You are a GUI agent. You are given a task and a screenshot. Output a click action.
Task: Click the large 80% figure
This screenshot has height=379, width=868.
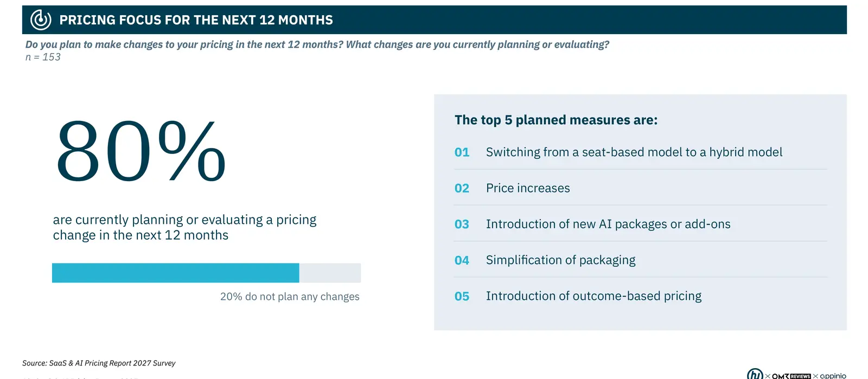(141, 151)
